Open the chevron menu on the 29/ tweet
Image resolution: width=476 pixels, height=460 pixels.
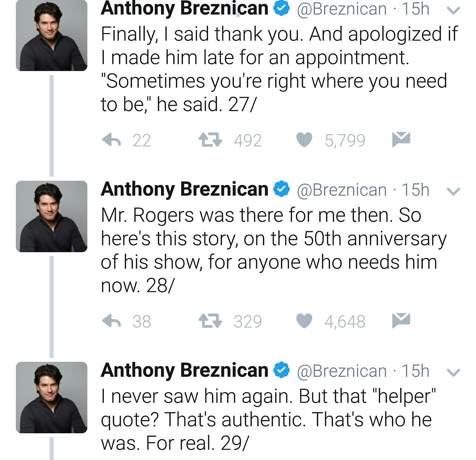(453, 372)
